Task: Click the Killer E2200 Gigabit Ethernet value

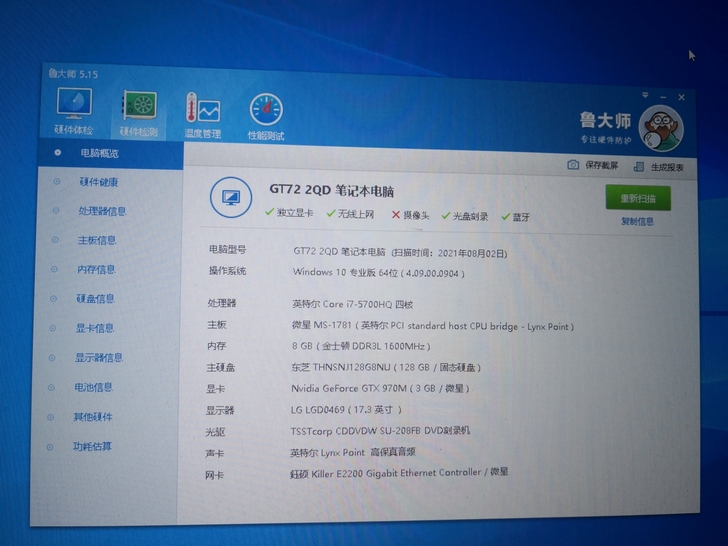Action: pos(398,473)
